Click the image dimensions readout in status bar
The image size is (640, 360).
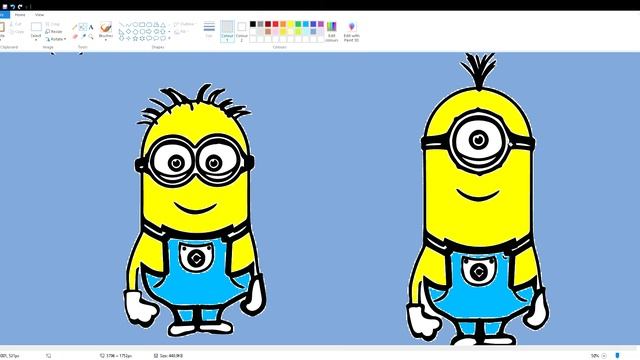pyautogui.click(x=116, y=356)
